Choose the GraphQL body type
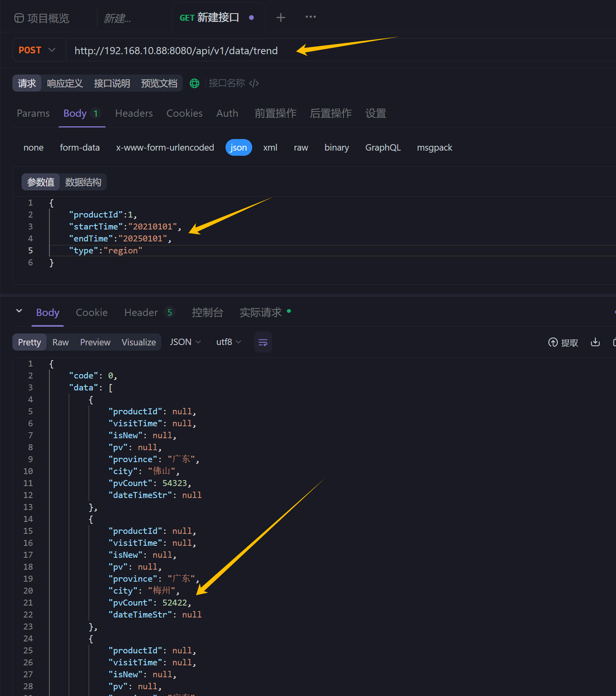The height and width of the screenshot is (696, 616). [383, 148]
